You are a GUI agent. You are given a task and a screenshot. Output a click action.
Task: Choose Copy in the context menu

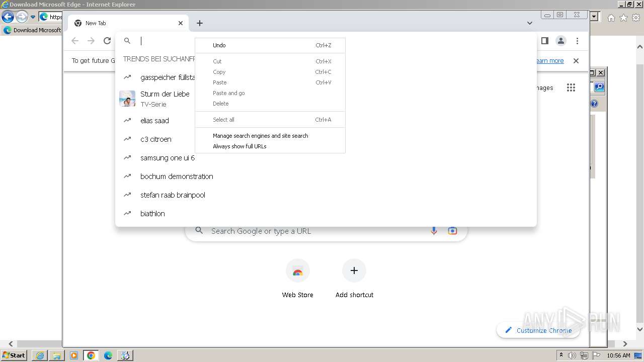(270, 72)
